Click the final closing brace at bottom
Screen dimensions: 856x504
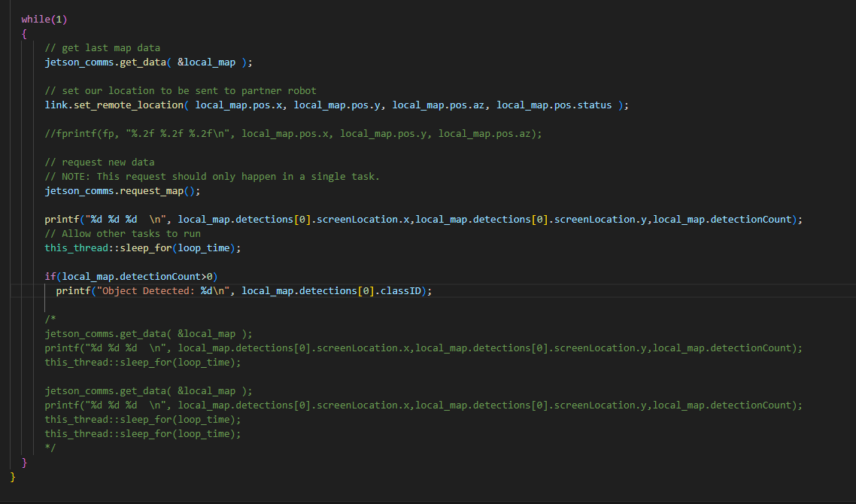pyautogui.click(x=13, y=476)
